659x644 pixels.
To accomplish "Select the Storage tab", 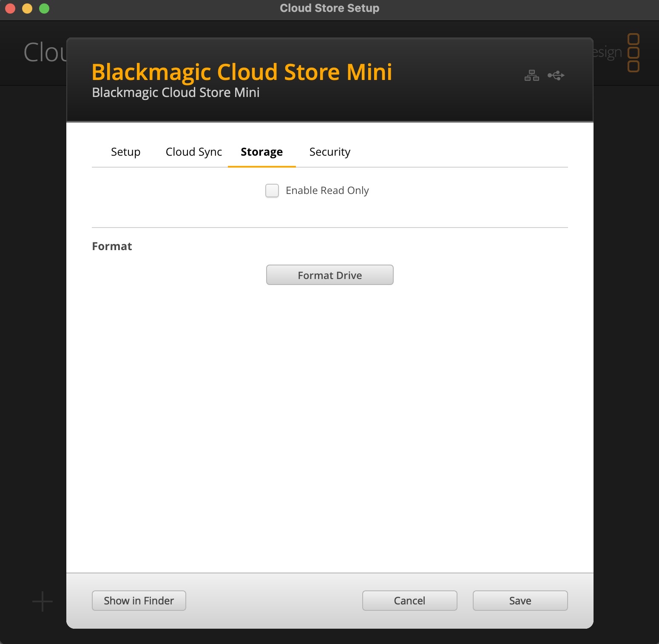I will [261, 152].
